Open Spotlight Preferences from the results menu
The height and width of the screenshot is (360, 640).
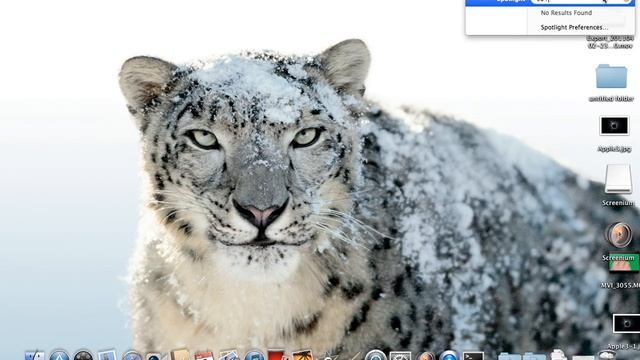(x=574, y=27)
